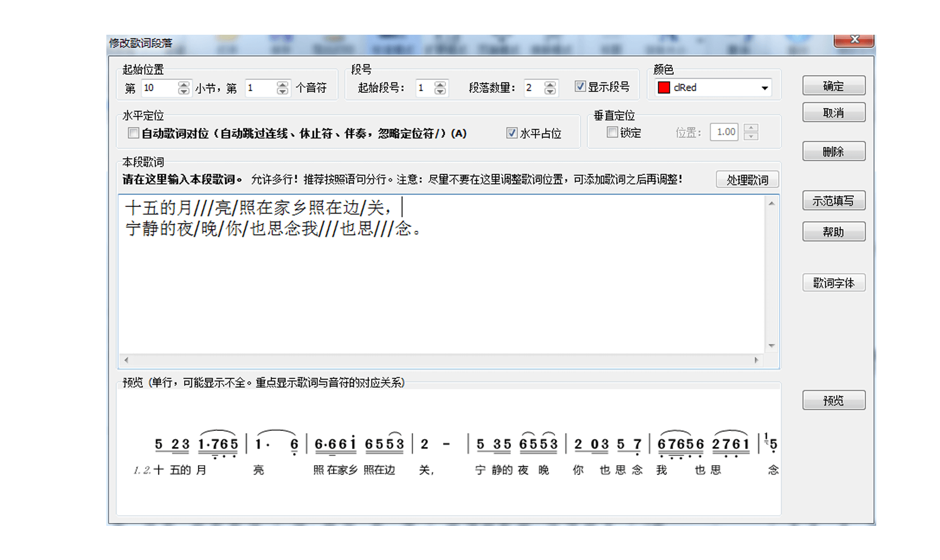Open the dRed color dropdown
This screenshot has width=940, height=560.
(x=764, y=88)
